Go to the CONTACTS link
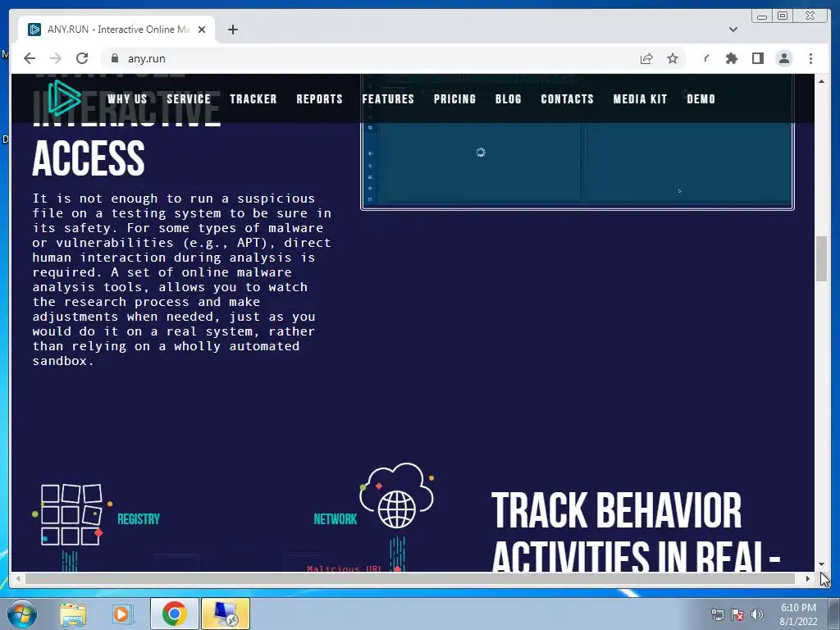 tap(568, 99)
